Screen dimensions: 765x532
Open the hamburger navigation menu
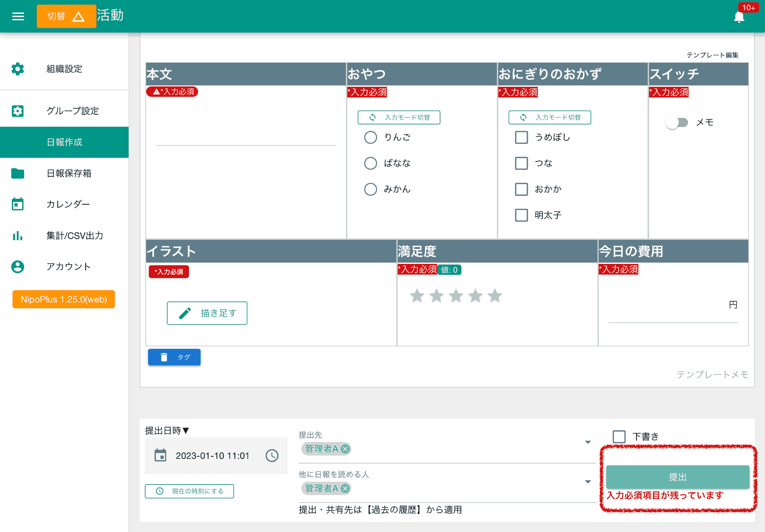(x=18, y=16)
